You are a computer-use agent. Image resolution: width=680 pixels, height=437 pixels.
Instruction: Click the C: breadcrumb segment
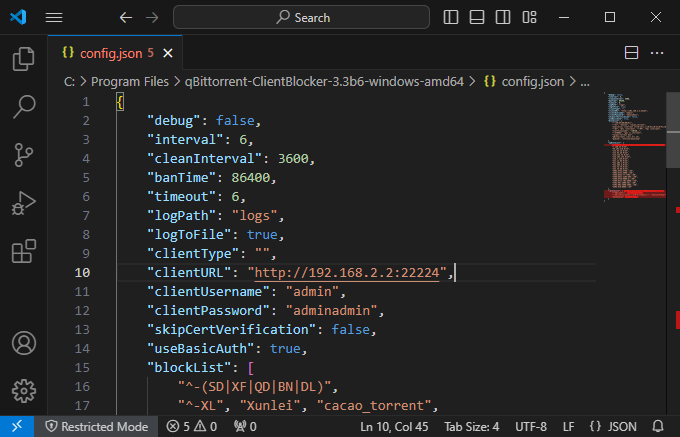click(69, 82)
